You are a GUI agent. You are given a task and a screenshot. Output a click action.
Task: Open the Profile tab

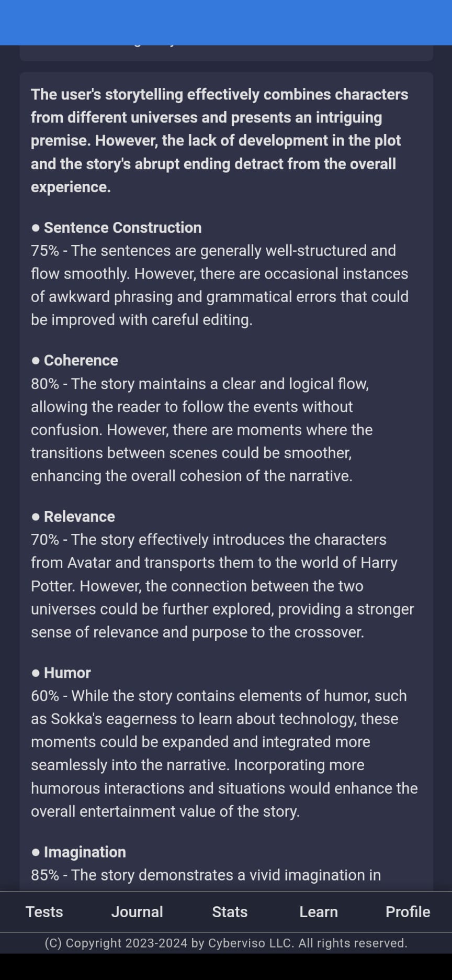[408, 912]
